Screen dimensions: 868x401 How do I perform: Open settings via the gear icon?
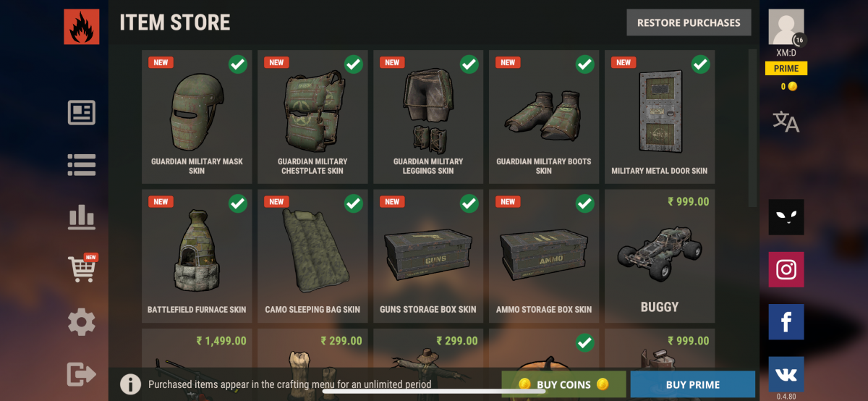[82, 321]
